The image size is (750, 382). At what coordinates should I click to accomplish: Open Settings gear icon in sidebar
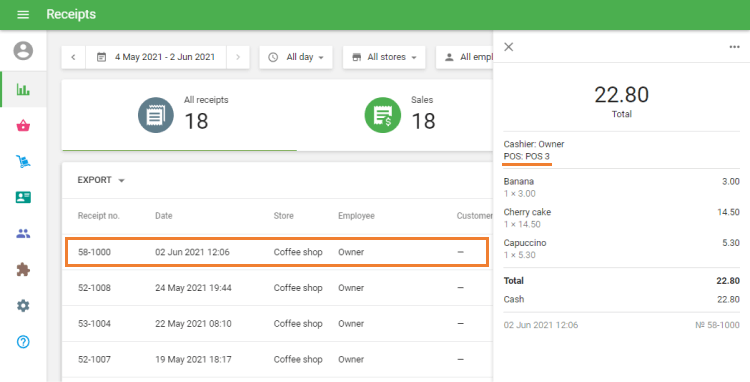point(23,306)
